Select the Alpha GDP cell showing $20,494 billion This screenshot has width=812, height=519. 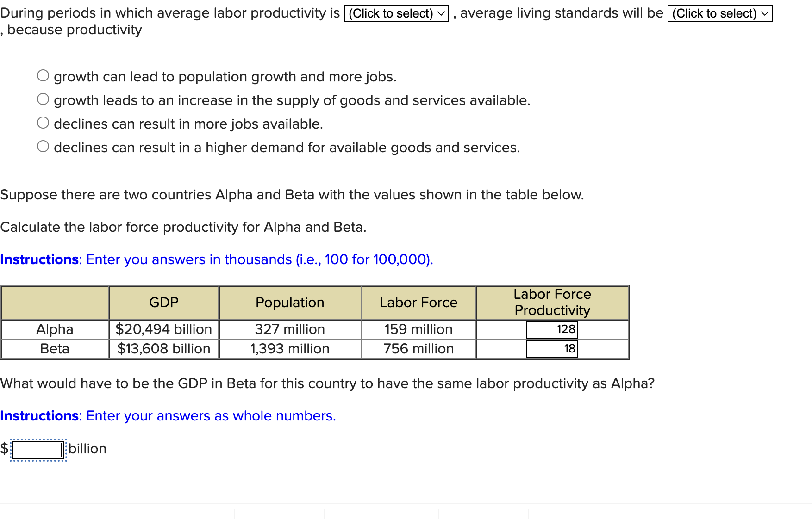(x=163, y=329)
